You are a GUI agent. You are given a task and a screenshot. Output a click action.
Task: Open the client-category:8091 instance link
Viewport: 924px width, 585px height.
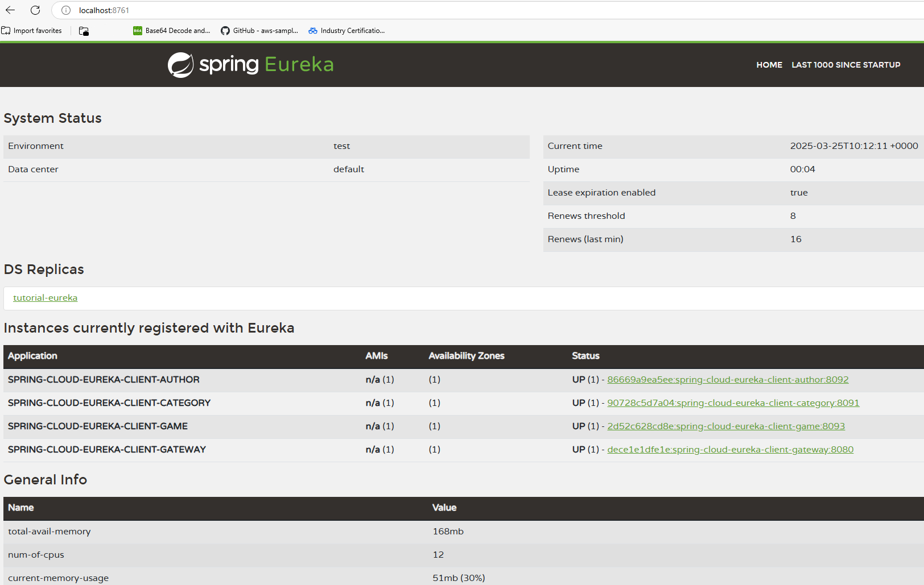733,403
